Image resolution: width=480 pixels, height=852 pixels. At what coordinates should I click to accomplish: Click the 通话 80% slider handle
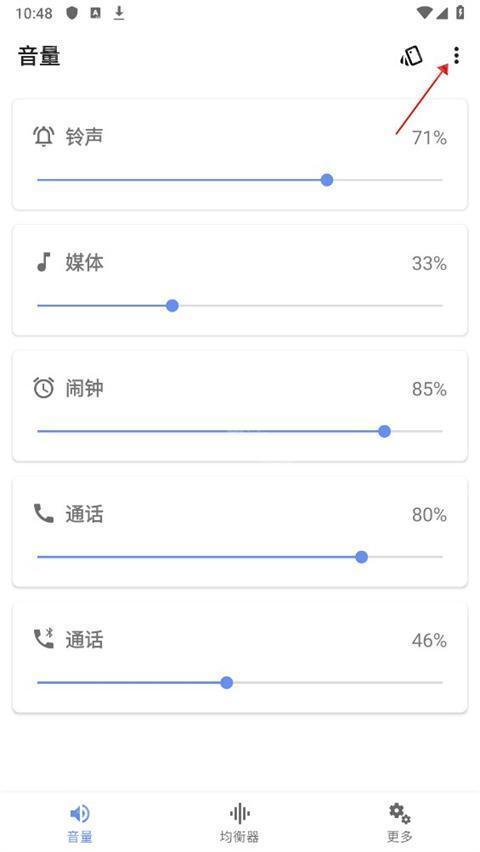(361, 557)
